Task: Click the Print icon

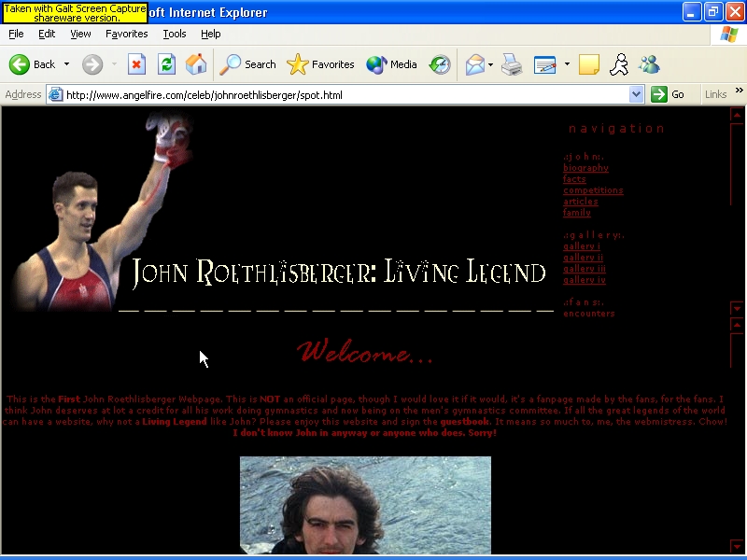Action: pos(511,64)
